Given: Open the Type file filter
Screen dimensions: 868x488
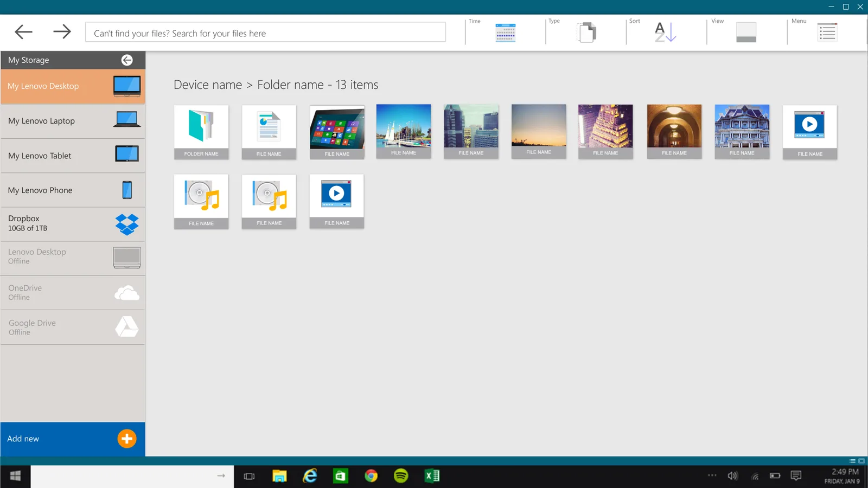Looking at the screenshot, I should tap(586, 33).
